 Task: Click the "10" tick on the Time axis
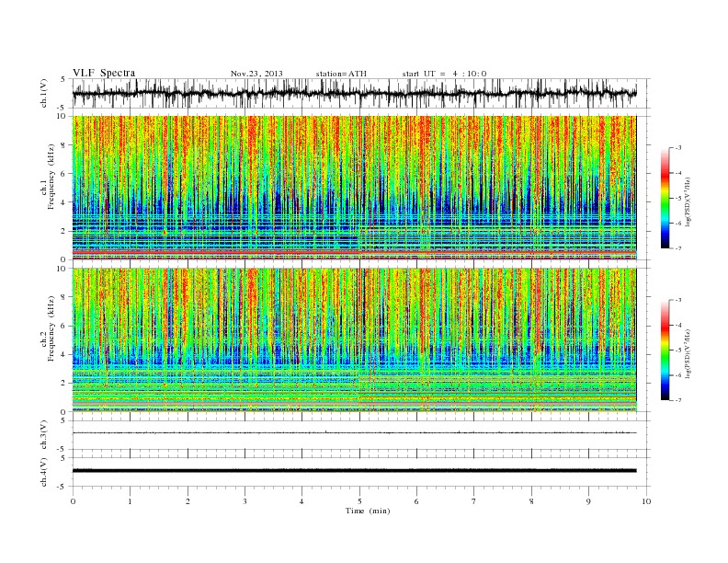point(646,501)
